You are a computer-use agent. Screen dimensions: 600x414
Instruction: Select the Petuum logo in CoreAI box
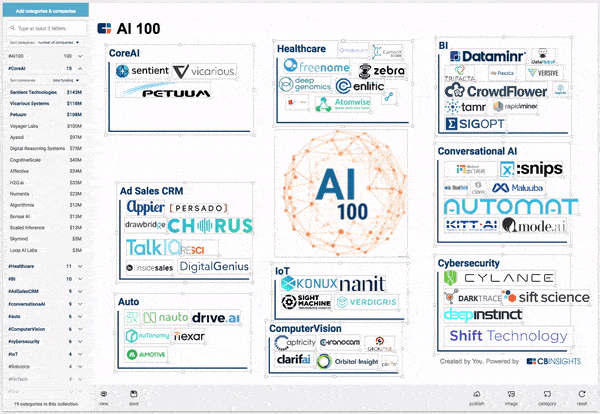coord(153,92)
